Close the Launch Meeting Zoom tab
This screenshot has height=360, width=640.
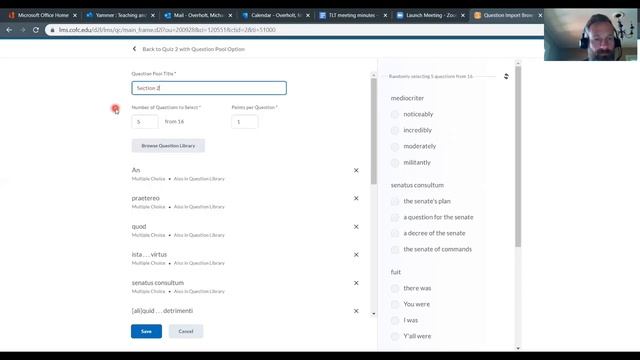(463, 15)
